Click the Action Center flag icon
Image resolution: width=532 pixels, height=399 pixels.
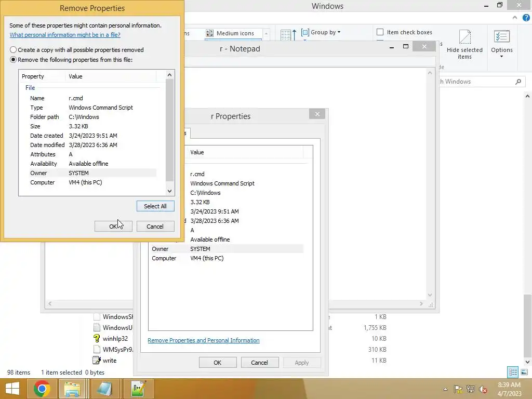point(458,389)
